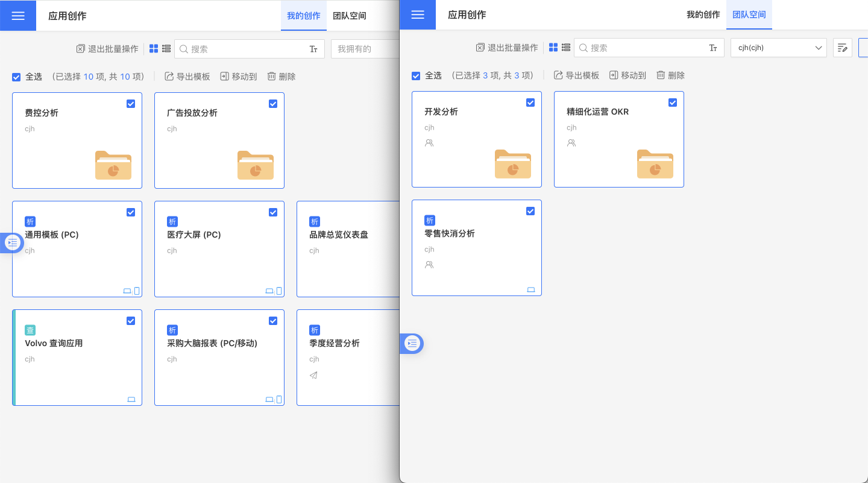Switch to list view beside cjh(cjh) dropdown

(x=566, y=48)
